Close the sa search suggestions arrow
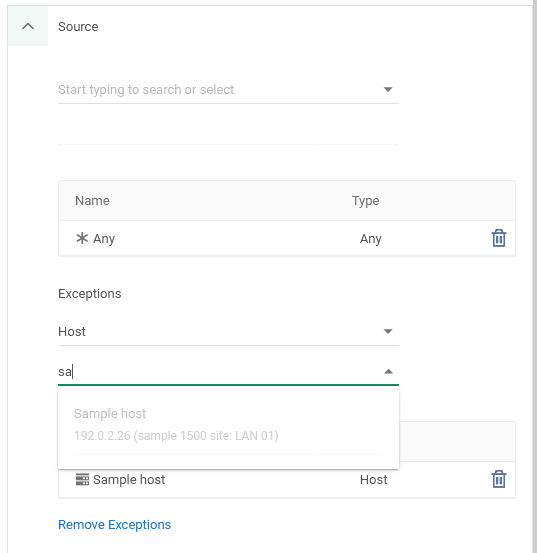The height and width of the screenshot is (553, 537). (x=388, y=371)
